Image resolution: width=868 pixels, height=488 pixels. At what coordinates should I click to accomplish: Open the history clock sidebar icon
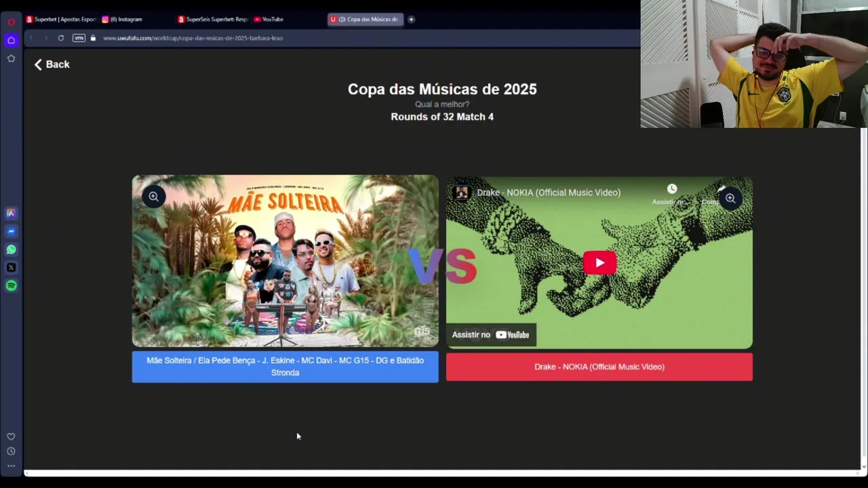(11, 451)
